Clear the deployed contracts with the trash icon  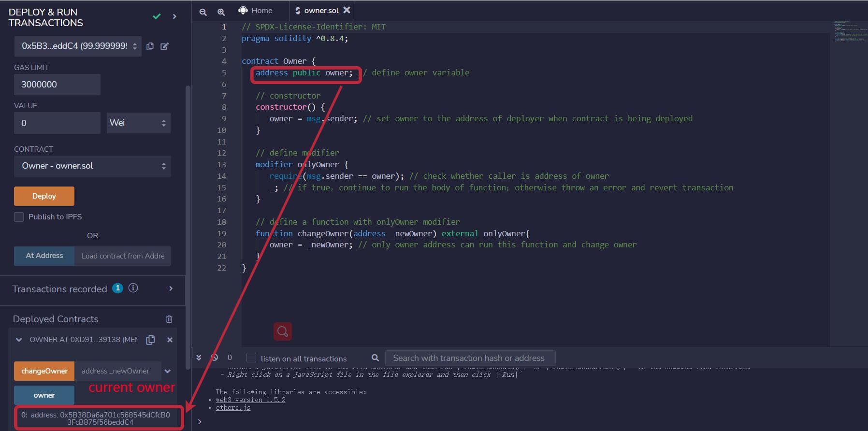coord(169,319)
